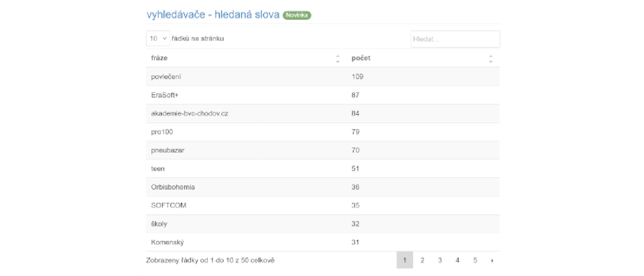
Task: Go to page 4
Action: (x=457, y=260)
